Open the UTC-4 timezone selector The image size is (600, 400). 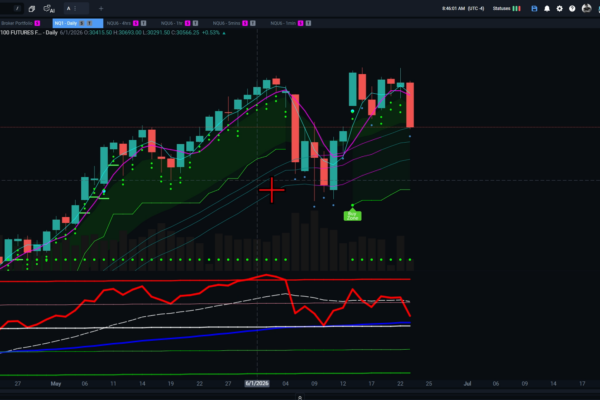click(476, 8)
